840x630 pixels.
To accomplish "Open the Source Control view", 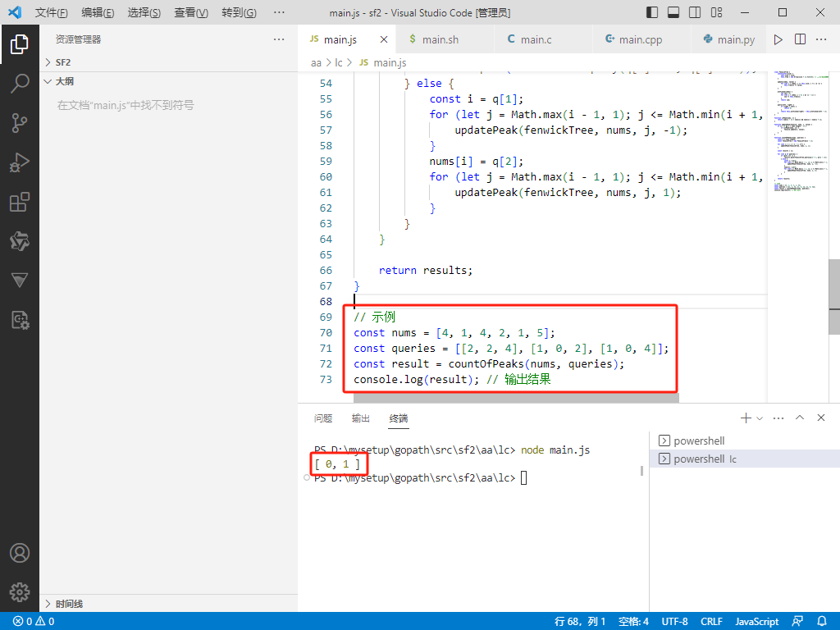I will [20, 123].
